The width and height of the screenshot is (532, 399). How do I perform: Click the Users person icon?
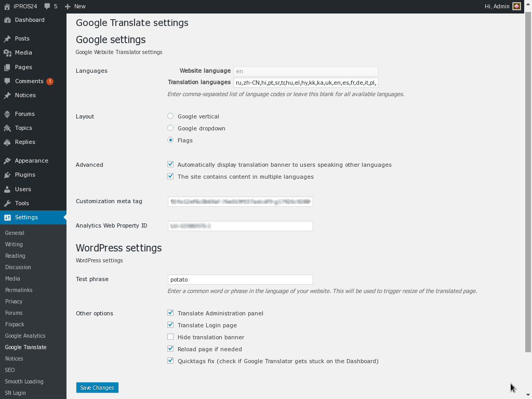click(7, 190)
